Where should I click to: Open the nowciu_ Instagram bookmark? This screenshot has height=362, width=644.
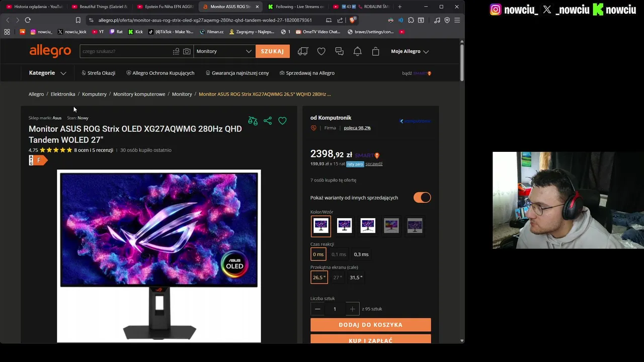(41, 32)
